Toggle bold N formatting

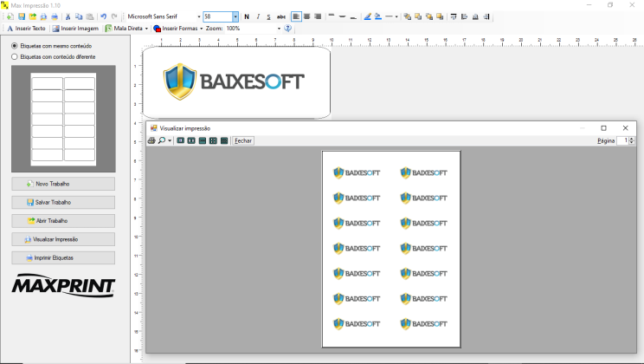click(x=247, y=16)
